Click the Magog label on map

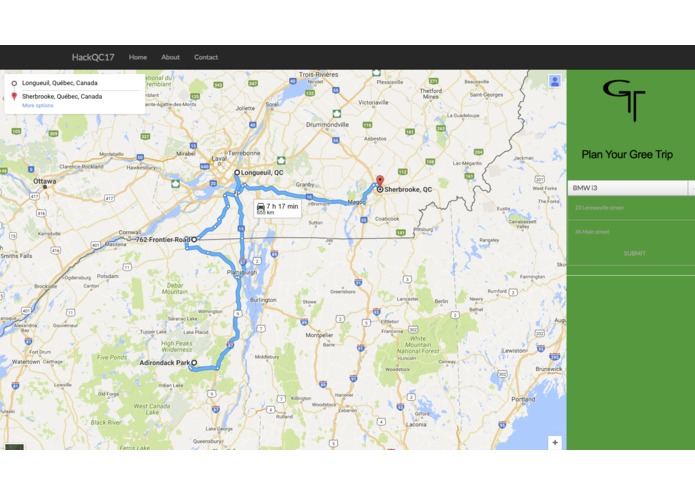pyautogui.click(x=356, y=202)
